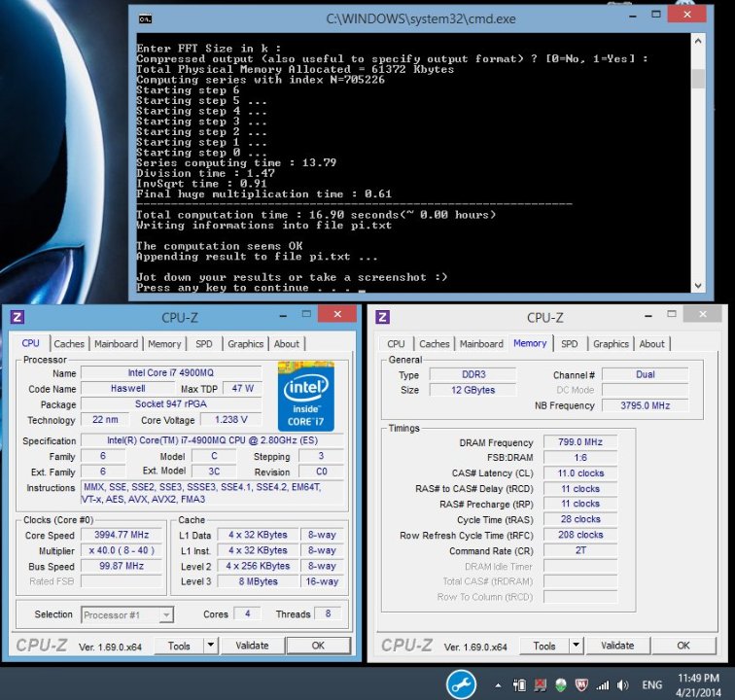Viewport: 735px width, 700px height.
Task: Click the red X network tray icon
Action: click(x=540, y=685)
